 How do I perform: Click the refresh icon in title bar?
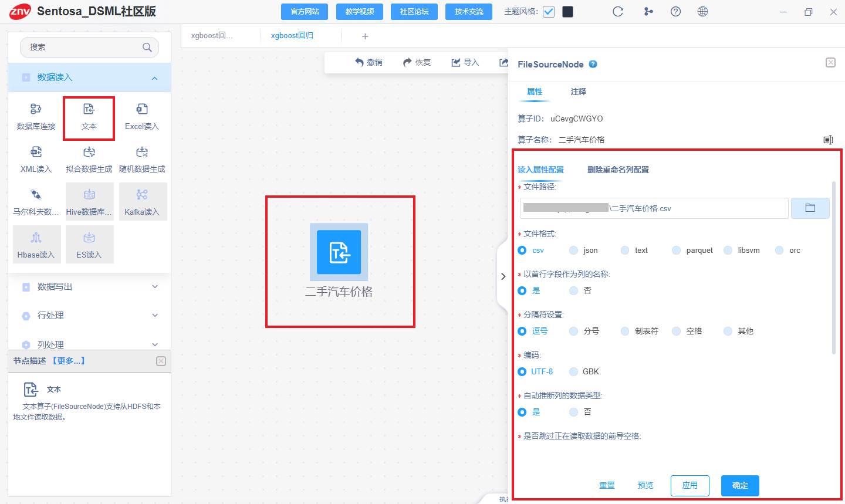[618, 12]
